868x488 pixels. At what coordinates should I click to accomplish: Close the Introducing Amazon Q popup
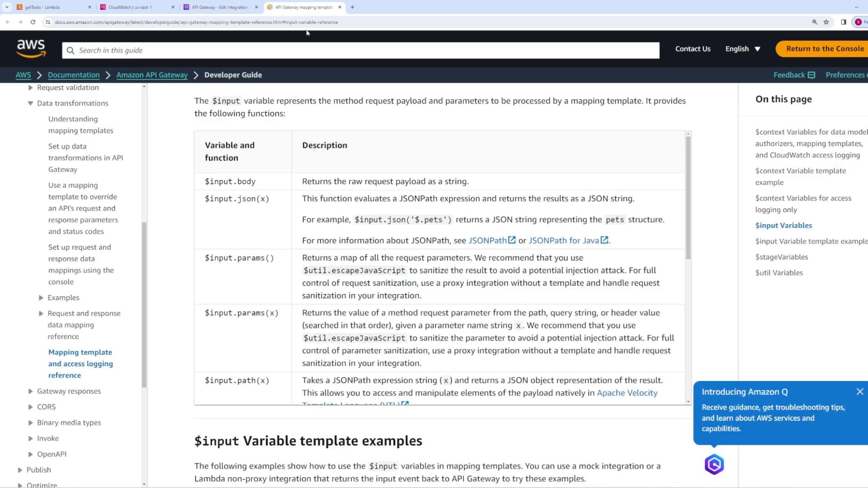point(859,392)
